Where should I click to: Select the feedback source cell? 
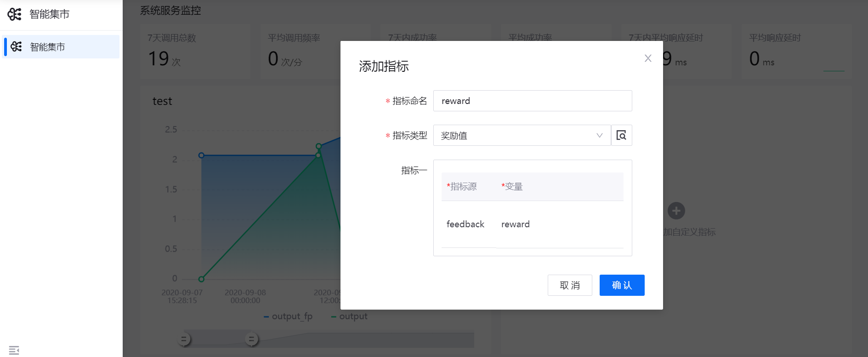pos(465,224)
